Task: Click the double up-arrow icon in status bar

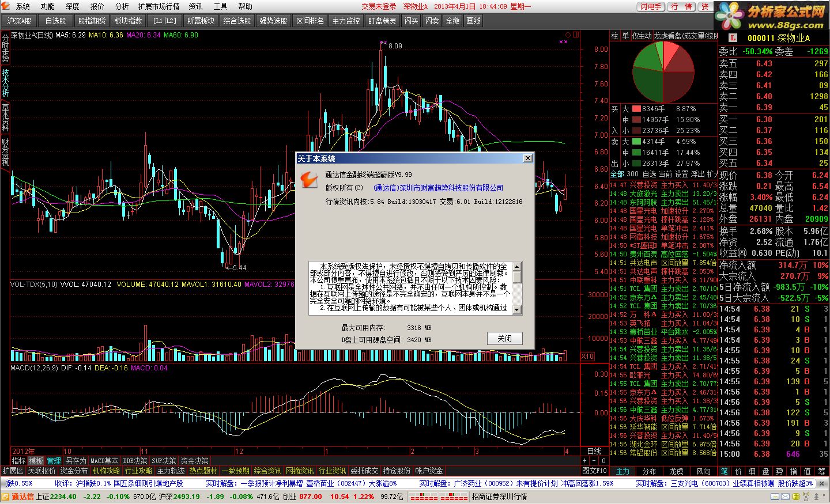Action: coord(816,497)
